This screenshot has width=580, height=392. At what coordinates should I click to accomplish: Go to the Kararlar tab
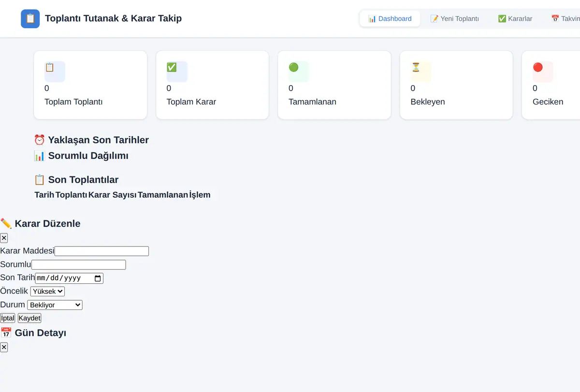[x=515, y=19]
